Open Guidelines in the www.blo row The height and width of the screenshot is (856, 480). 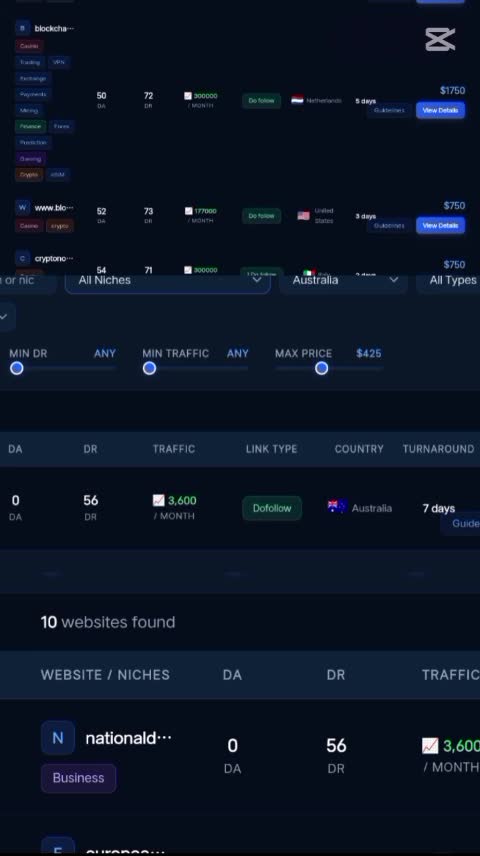[x=389, y=225]
